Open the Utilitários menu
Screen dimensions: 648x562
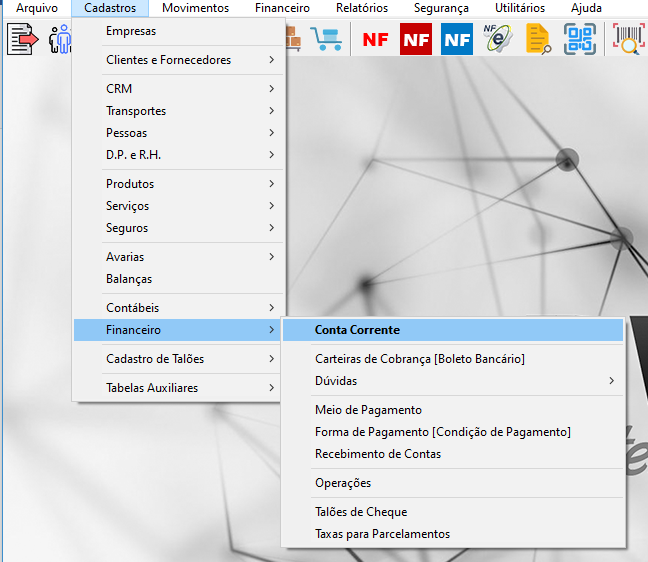520,8
